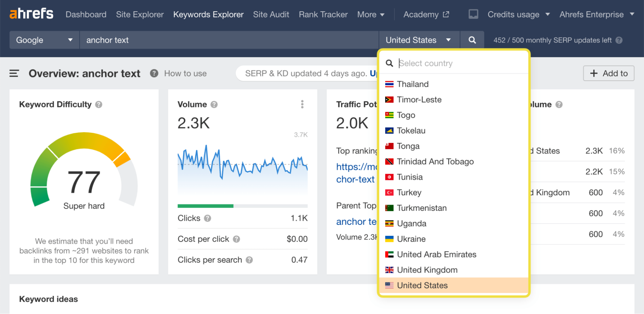Click the help icon beside Cost per click
The height and width of the screenshot is (314, 644).
coord(236,239)
